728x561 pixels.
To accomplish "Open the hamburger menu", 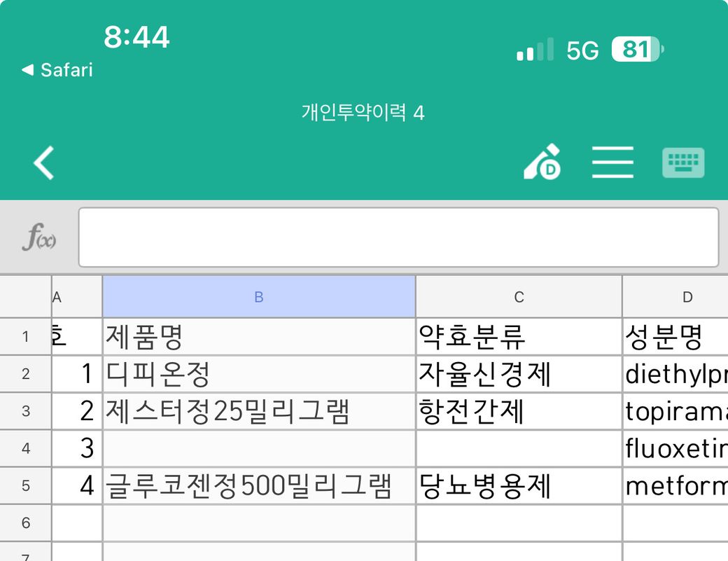I will (x=612, y=162).
